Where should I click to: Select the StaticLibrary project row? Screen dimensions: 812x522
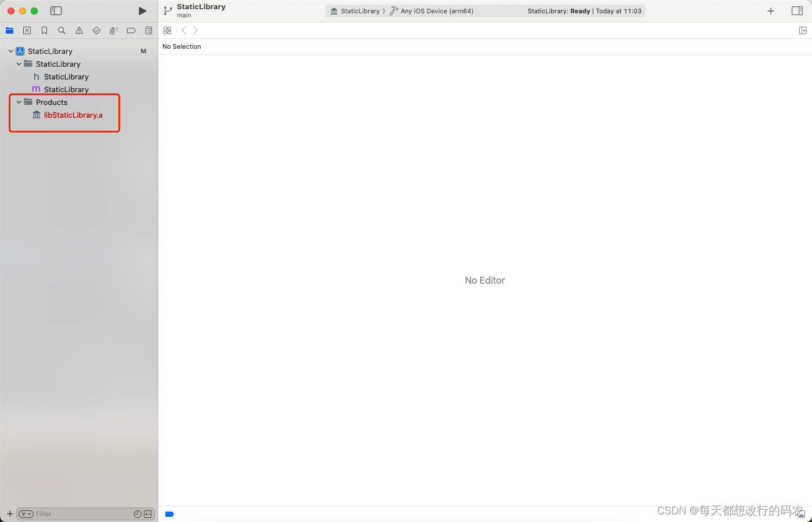click(x=79, y=51)
